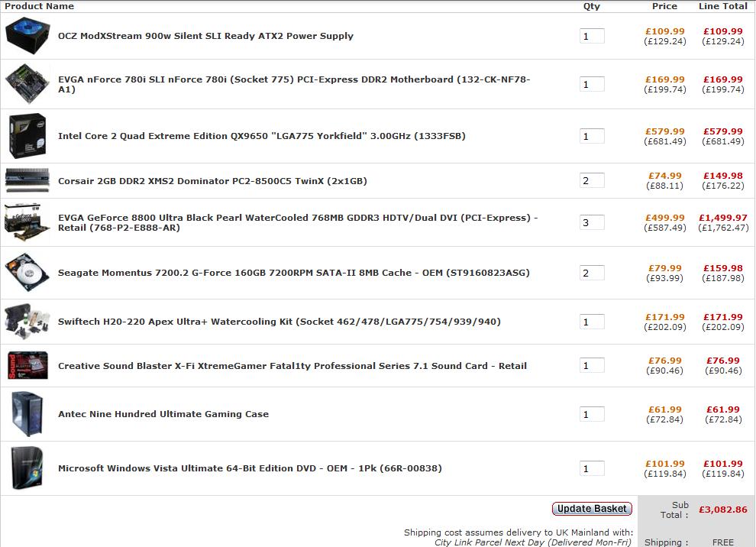Click the OCZ ModXStream power supply thumbnail
Image resolution: width=756 pixels, height=547 pixels.
[27, 36]
